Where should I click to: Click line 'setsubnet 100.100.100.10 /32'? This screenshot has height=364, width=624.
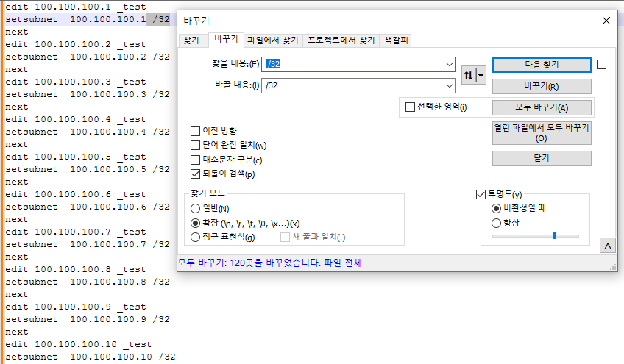point(91,357)
